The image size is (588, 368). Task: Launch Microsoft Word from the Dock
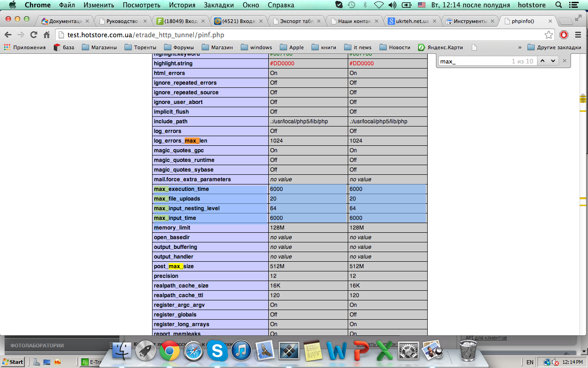pos(337,351)
